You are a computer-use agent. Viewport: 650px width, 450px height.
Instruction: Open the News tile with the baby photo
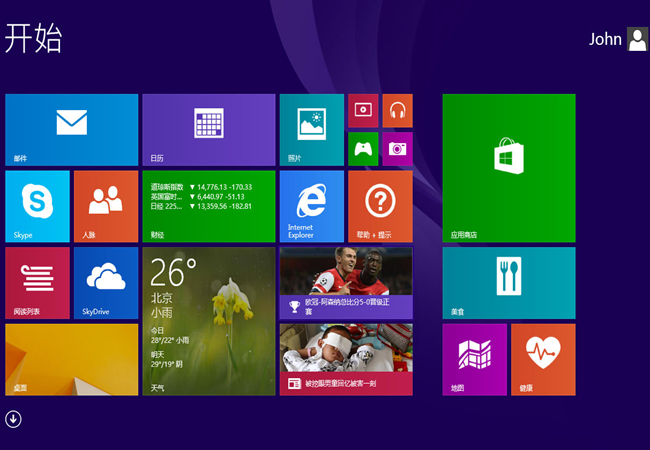pos(346,360)
